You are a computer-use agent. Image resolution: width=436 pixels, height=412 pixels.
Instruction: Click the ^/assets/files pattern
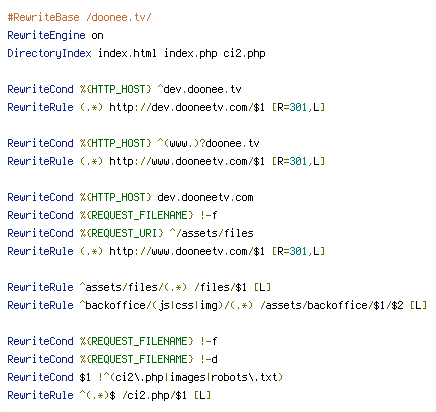point(211,233)
